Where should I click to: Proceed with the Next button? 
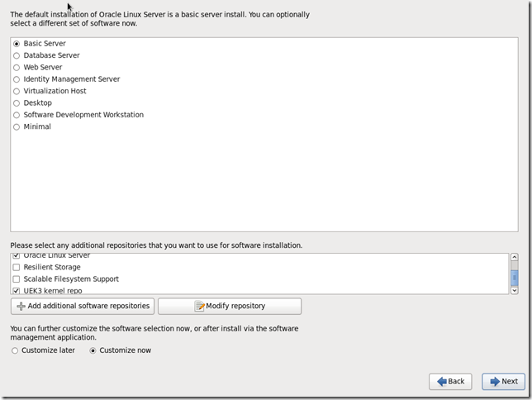504,382
